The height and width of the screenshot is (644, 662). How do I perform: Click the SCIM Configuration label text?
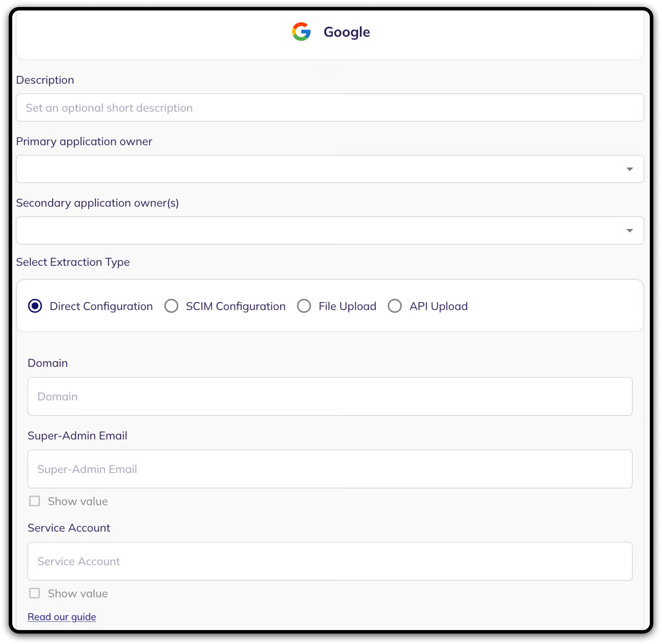236,307
